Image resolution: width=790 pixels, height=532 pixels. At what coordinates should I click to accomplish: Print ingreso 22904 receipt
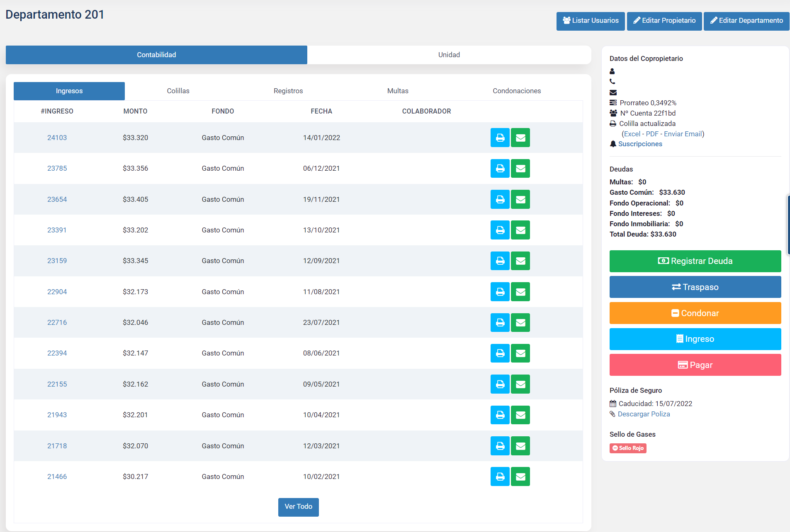tap(500, 292)
